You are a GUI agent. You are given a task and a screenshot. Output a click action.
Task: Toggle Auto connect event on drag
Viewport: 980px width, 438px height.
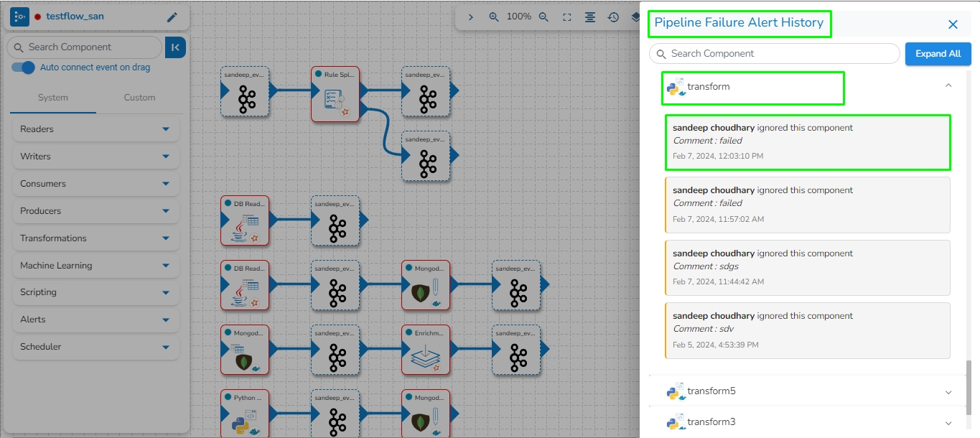pos(23,67)
